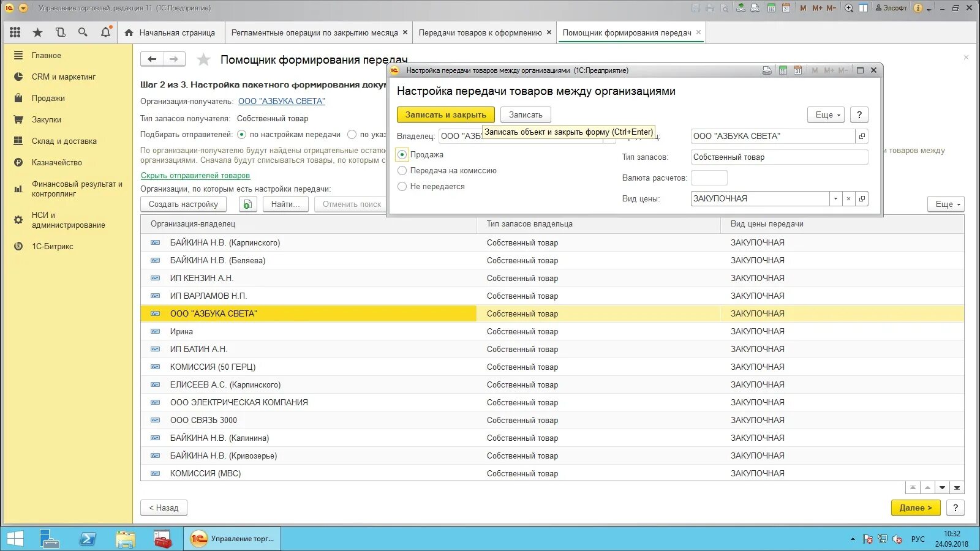Click the Записать button
This screenshot has width=980, height=551.
[526, 114]
